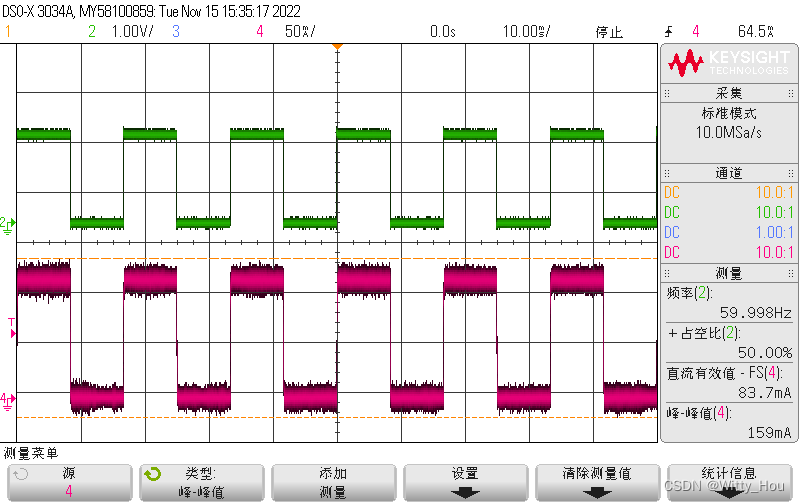Click the 59.998Hz frequency value

coord(756,312)
